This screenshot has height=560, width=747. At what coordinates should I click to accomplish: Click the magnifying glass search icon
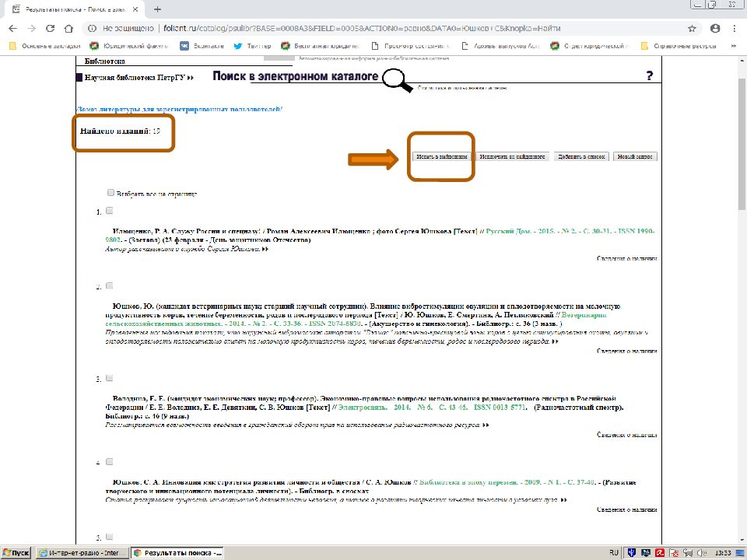pos(399,79)
